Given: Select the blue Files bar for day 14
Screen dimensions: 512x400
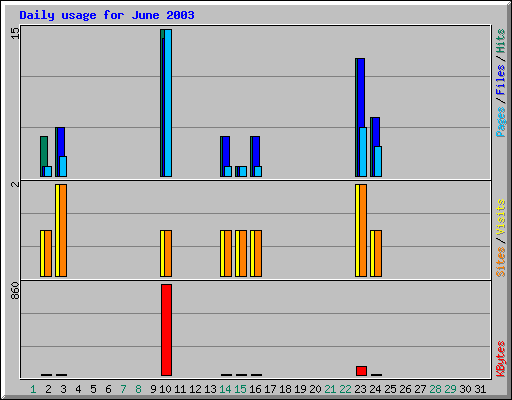Looking at the screenshot, I should coord(226,151).
